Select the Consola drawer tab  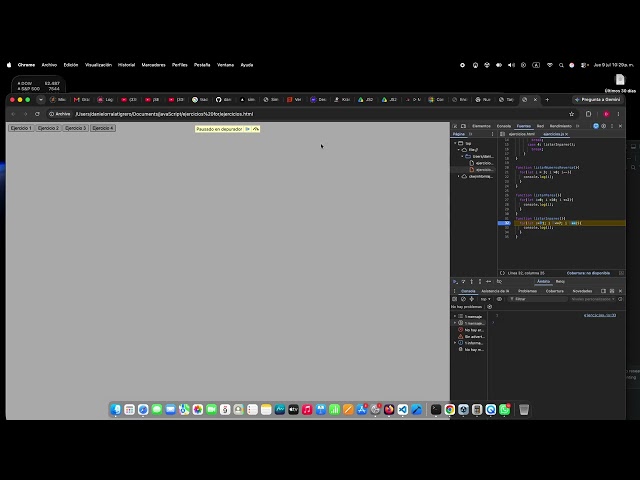pos(468,291)
